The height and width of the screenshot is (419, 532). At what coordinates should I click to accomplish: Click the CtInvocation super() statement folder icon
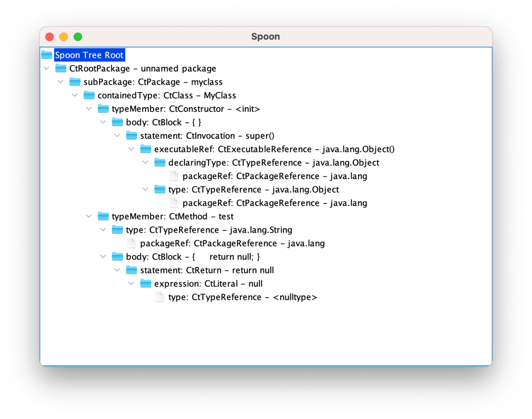coord(131,136)
